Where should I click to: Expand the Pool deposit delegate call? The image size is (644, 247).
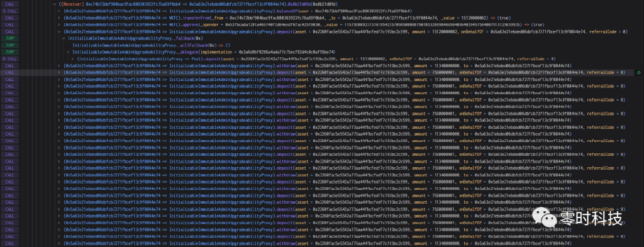click(x=73, y=58)
